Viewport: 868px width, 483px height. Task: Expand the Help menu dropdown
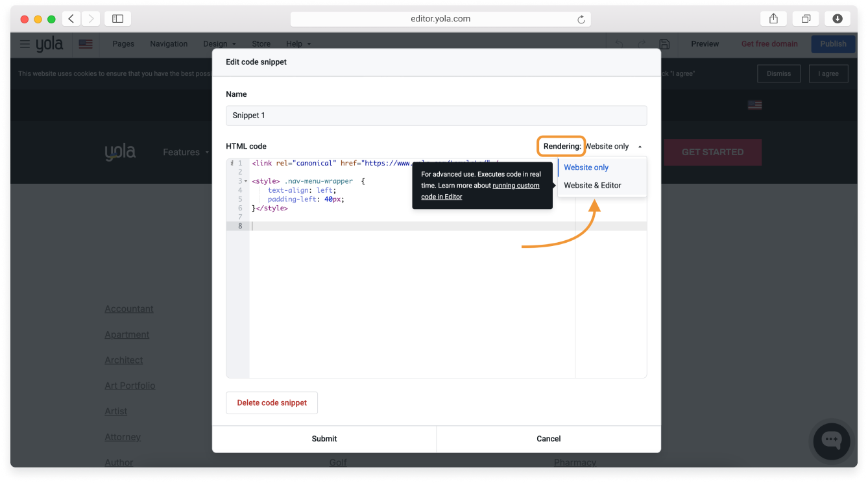298,44
